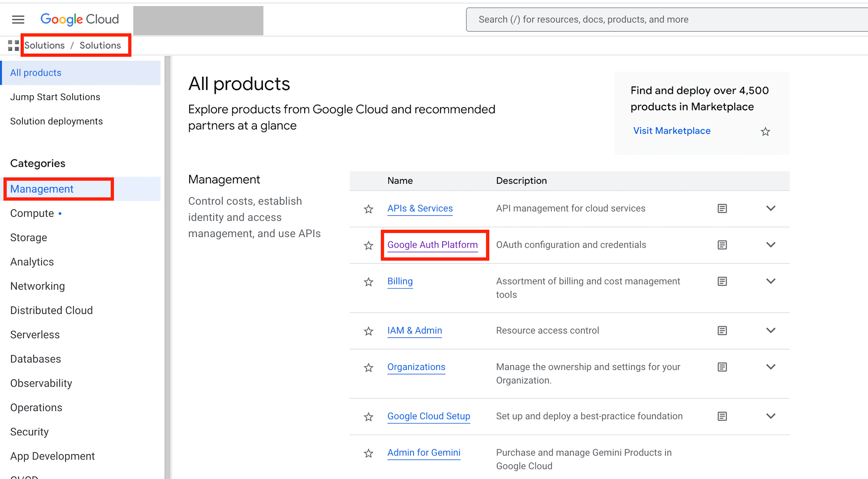Expand the Google Auth Platform row chevron
This screenshot has width=868, height=479.
tap(771, 245)
